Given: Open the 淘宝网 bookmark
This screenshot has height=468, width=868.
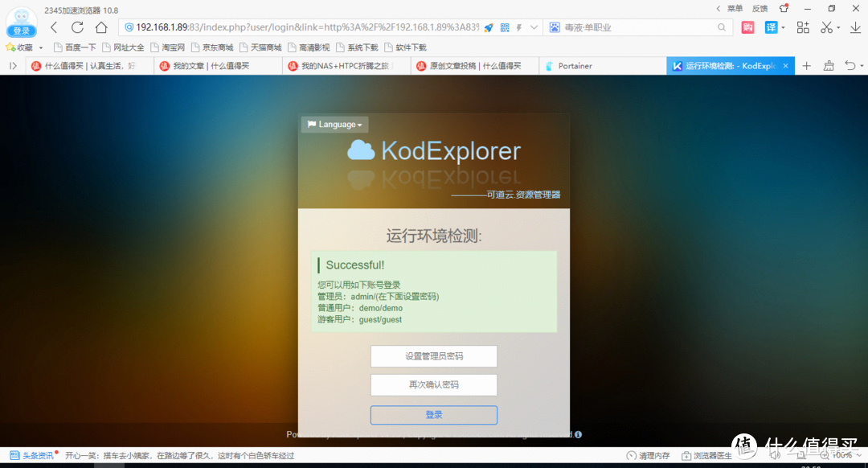Looking at the screenshot, I should pos(168,47).
